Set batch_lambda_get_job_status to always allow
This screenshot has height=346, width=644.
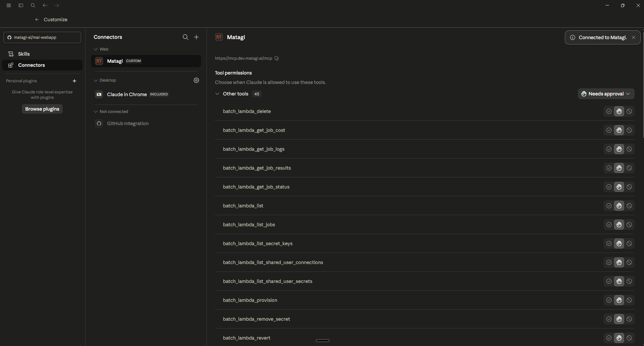point(609,187)
